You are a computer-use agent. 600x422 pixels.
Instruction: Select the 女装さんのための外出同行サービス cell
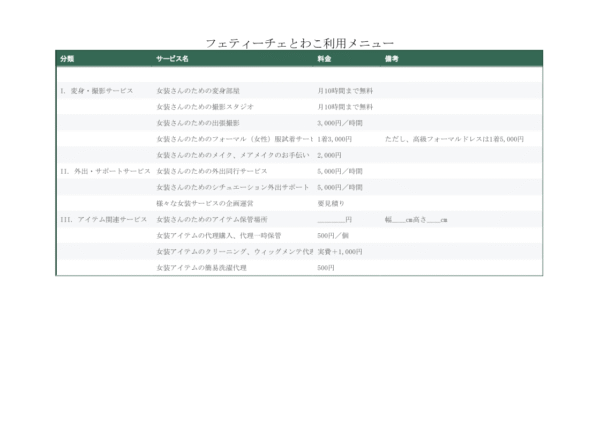click(x=212, y=171)
